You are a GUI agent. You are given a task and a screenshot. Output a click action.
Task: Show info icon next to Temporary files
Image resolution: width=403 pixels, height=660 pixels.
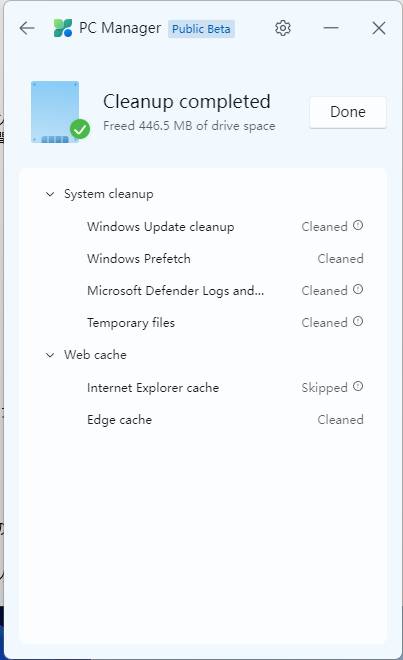358,322
